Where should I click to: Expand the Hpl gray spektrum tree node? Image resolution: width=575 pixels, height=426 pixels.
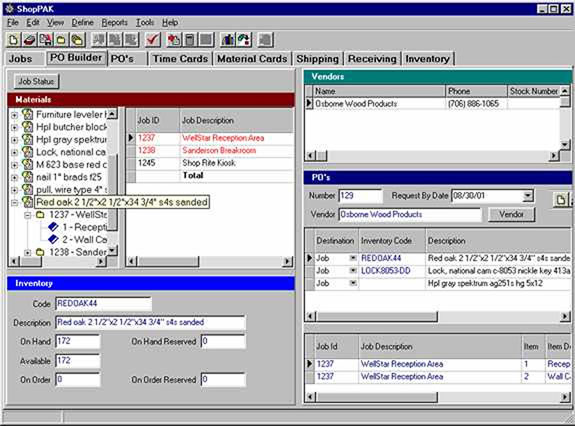[14, 140]
